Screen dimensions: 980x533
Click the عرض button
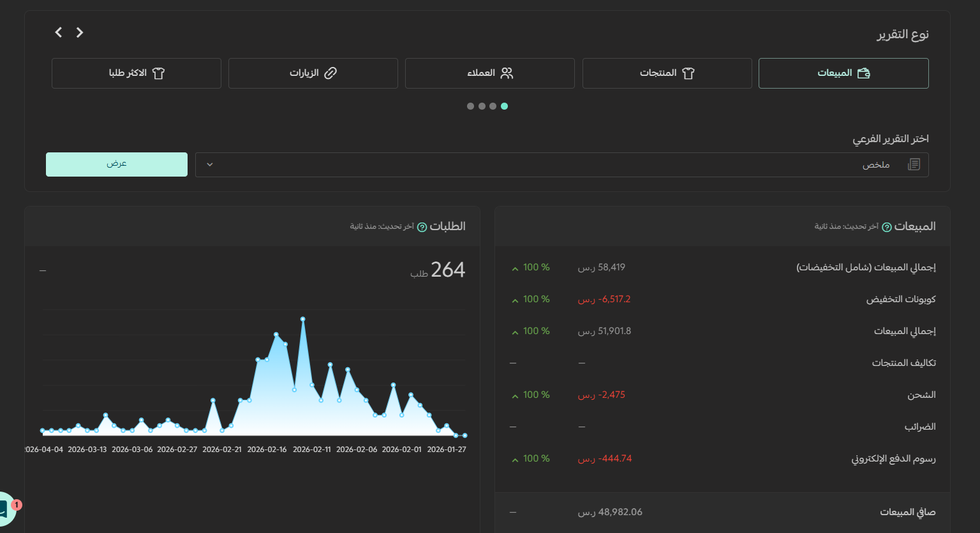117,164
